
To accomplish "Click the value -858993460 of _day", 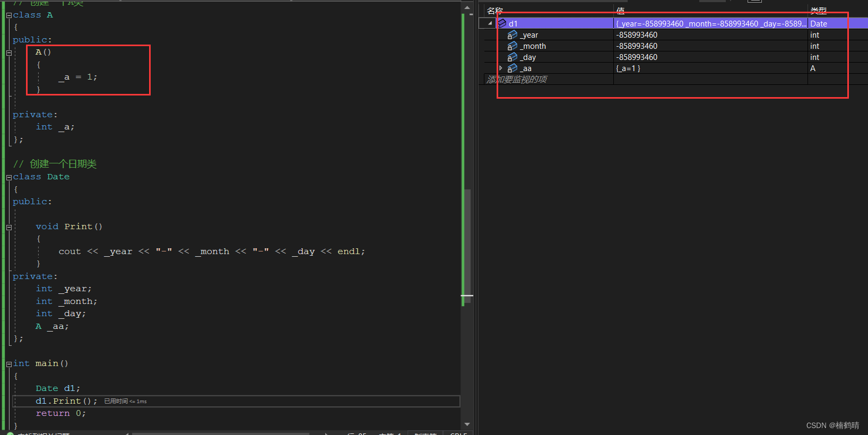I will (x=637, y=57).
